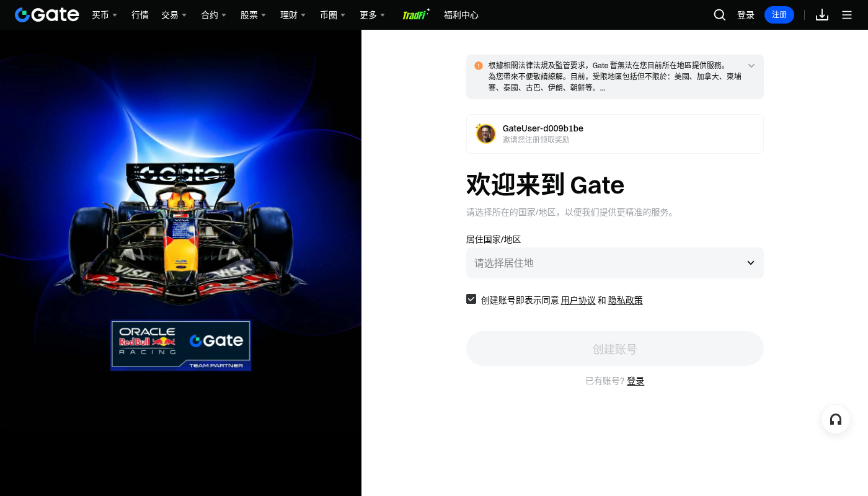The height and width of the screenshot is (496, 868).
Task: Click the 欢迎来到 Gate heading
Action: [x=545, y=185]
